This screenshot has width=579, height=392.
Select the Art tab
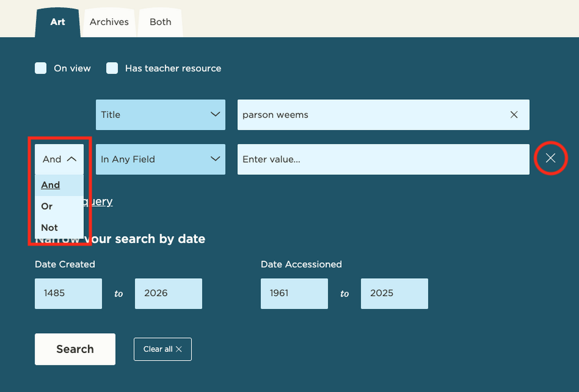pyautogui.click(x=57, y=22)
